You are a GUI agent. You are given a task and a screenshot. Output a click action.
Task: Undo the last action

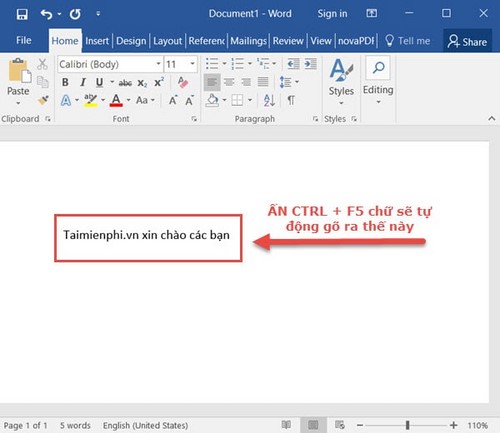tap(46, 14)
